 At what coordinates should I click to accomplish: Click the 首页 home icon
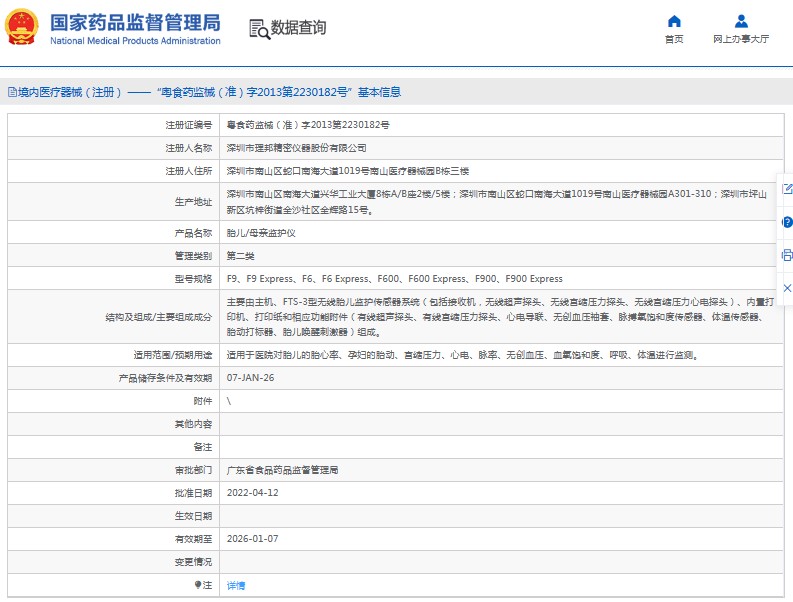(674, 21)
